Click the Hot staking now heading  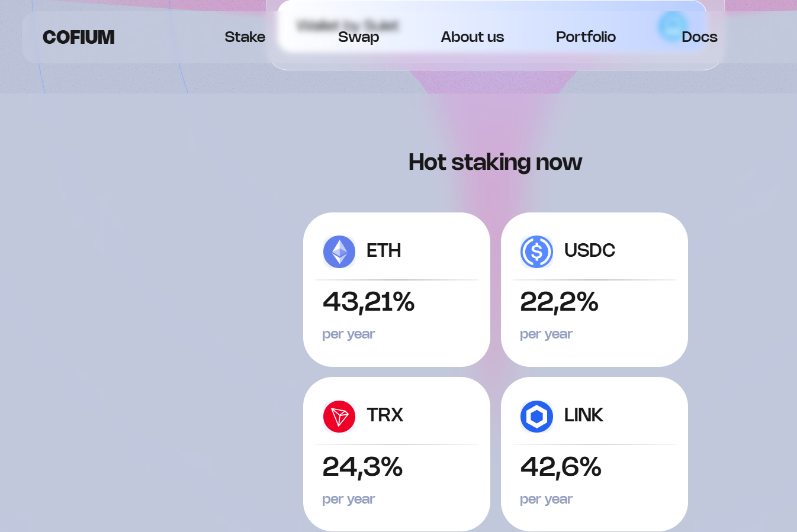click(495, 162)
